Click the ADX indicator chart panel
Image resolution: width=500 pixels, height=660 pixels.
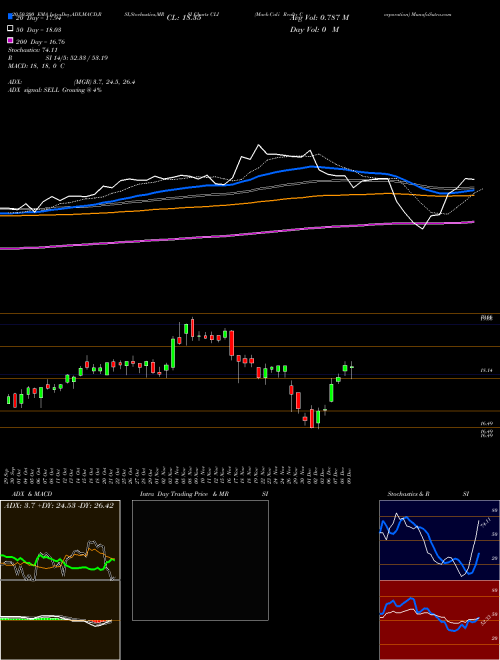point(60,540)
